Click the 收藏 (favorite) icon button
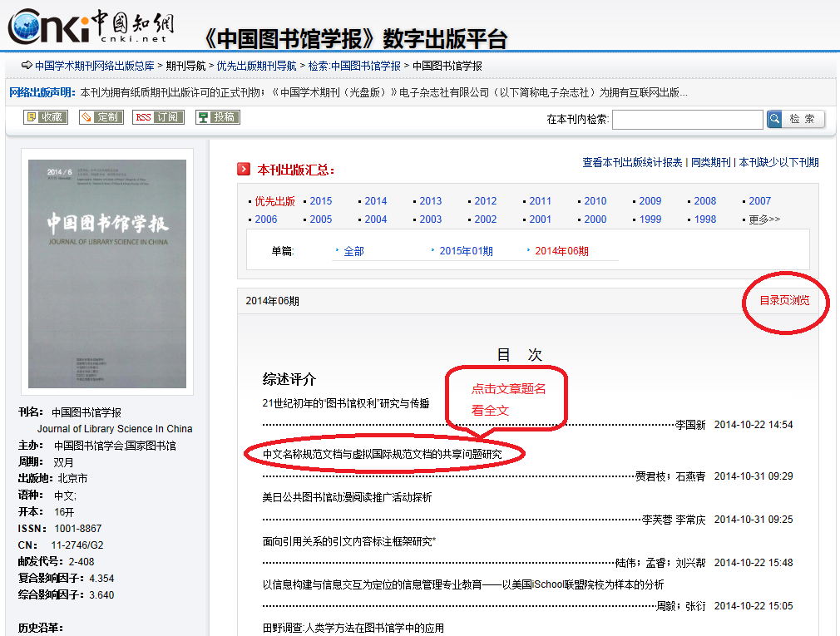This screenshot has width=840, height=636. click(x=46, y=117)
